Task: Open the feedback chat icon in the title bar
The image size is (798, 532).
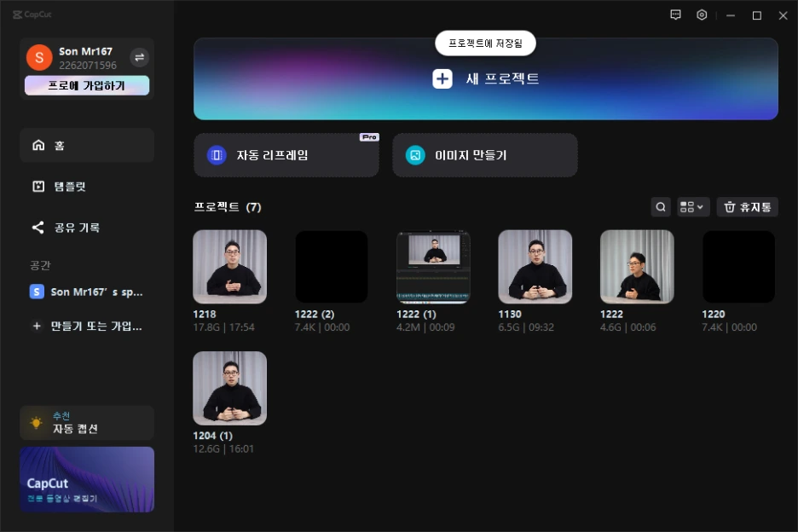Action: (675, 14)
